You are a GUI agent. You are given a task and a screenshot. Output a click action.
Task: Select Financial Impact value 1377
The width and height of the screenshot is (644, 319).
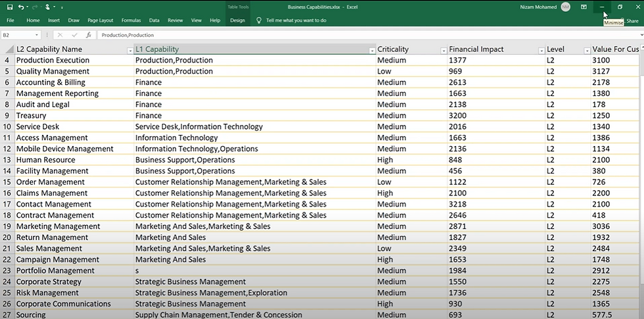496,60
